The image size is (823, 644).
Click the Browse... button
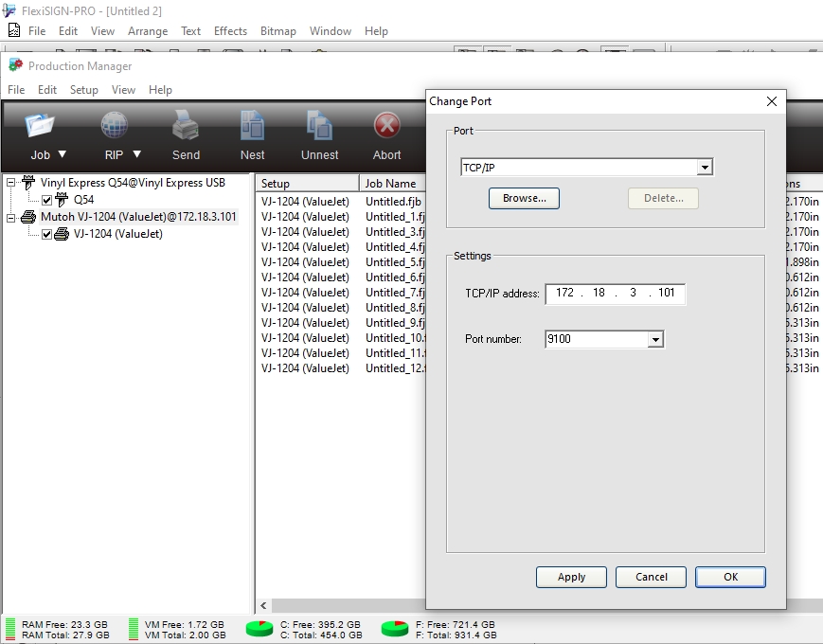click(524, 198)
